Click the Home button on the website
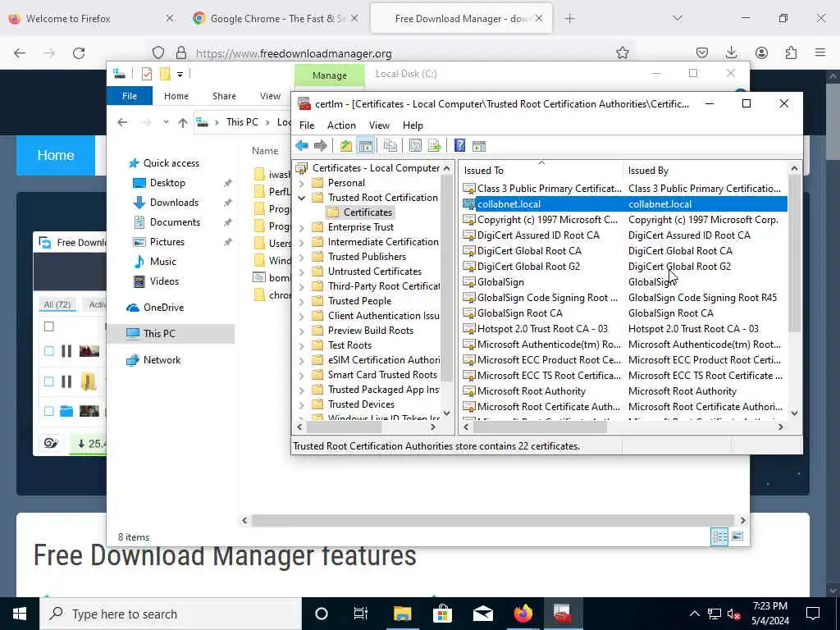 pos(56,155)
